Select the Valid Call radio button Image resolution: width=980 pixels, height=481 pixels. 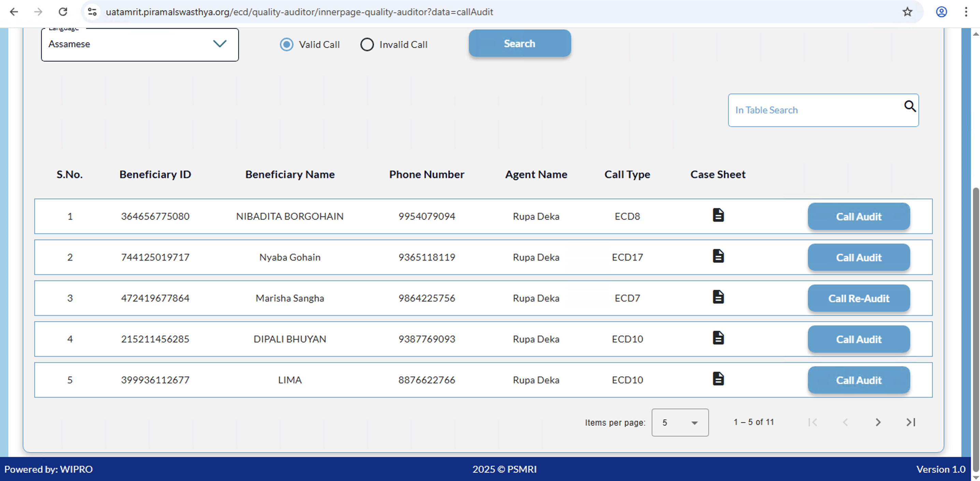point(287,44)
